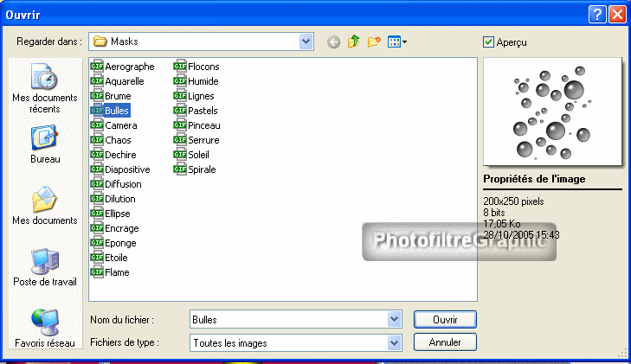
Task: Create a new folder
Action: [374, 42]
